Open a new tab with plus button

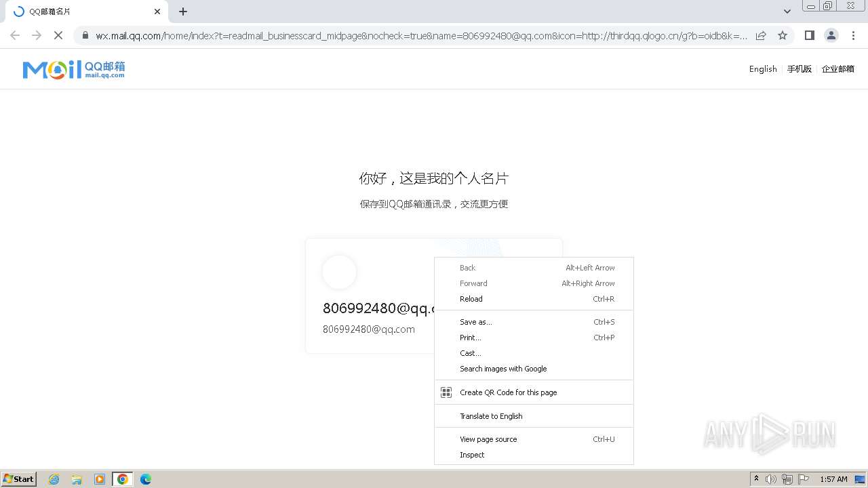(183, 12)
